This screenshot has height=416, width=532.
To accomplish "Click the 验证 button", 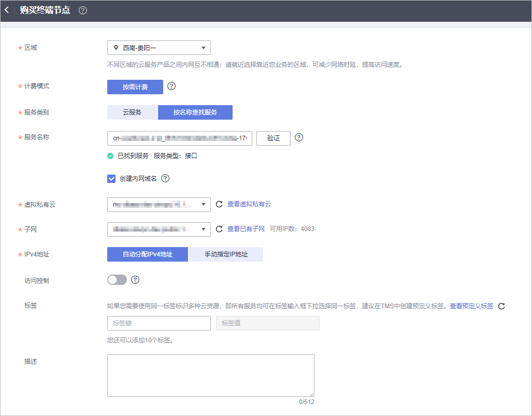I will 274,138.
